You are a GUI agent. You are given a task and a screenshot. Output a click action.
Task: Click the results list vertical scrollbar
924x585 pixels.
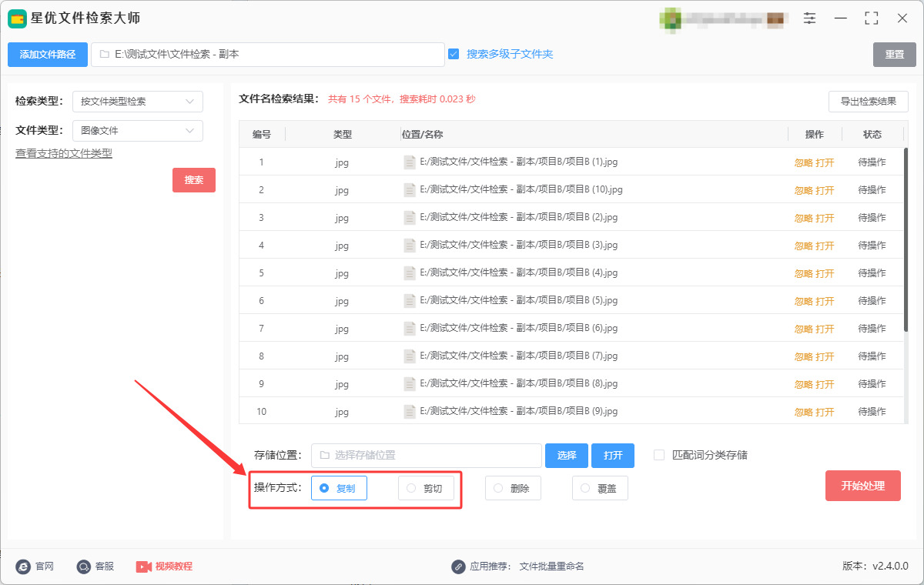906,231
